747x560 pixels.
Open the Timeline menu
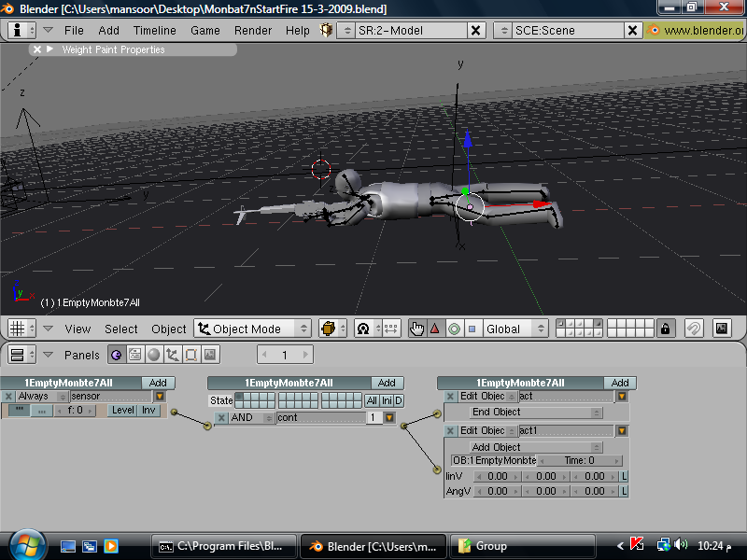coord(155,31)
